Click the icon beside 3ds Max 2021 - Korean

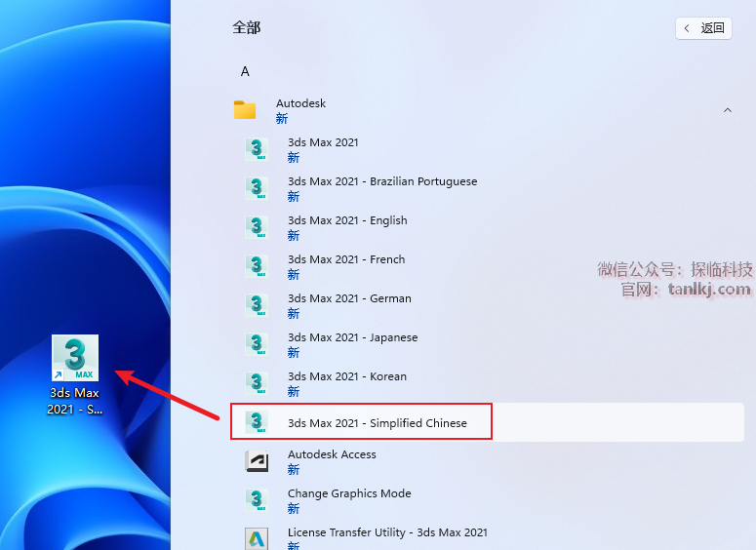point(257,383)
